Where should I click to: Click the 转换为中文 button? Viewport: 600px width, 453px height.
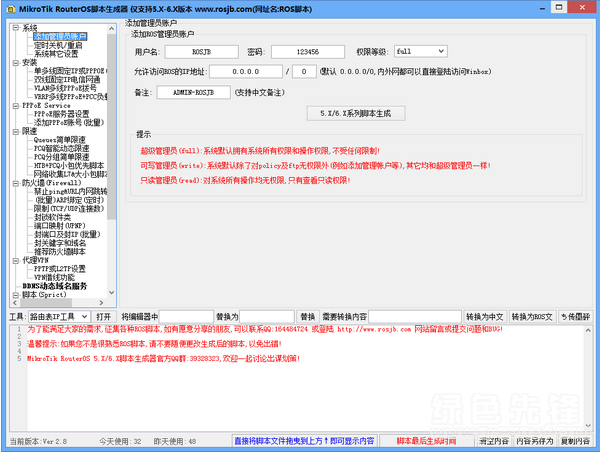[484, 317]
